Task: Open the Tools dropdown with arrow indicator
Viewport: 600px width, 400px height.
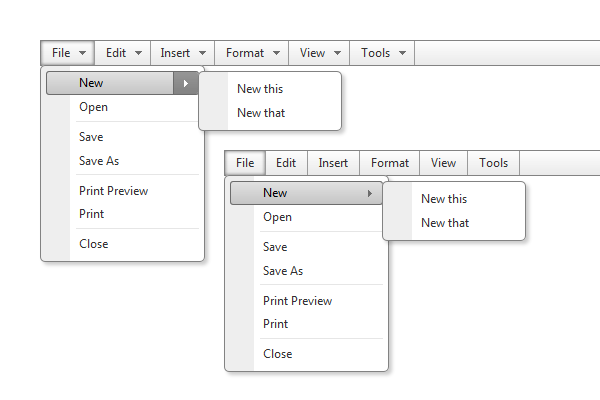Action: click(x=383, y=53)
